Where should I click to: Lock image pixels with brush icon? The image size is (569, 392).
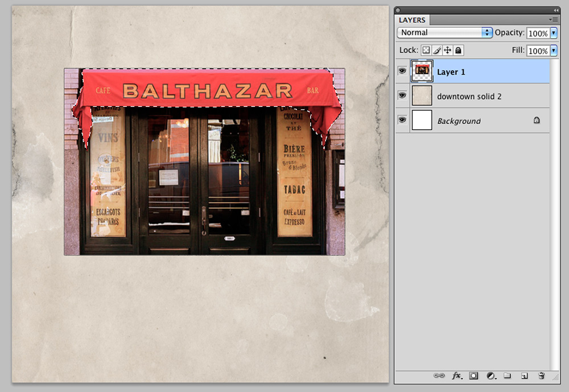(437, 50)
